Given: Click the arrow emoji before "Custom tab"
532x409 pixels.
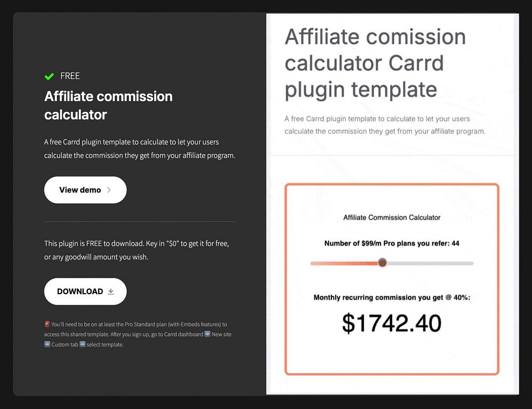Looking at the screenshot, I should click(47, 345).
